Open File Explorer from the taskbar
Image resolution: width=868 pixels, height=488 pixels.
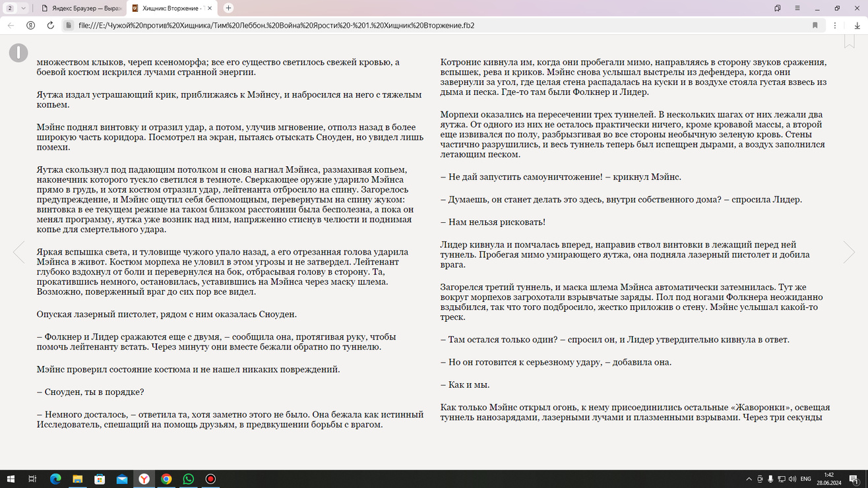(x=77, y=479)
